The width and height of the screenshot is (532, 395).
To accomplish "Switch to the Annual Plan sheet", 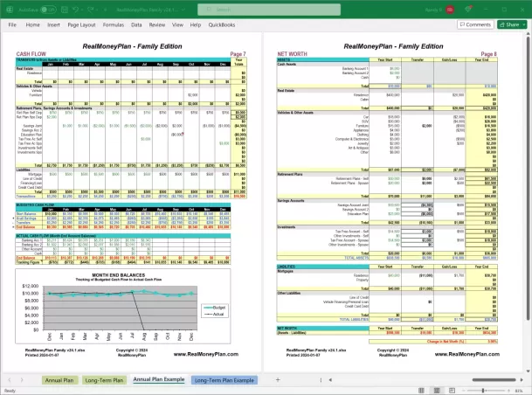I will [x=59, y=380].
